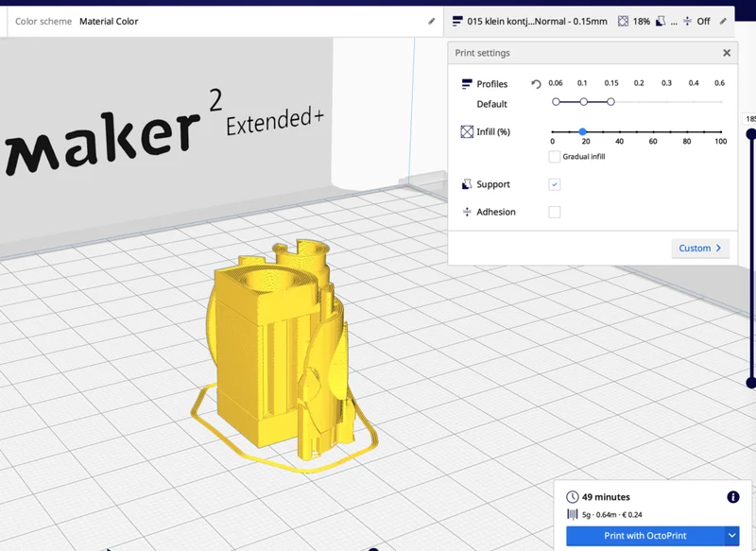Image resolution: width=756 pixels, height=551 pixels.
Task: Expand Print with OctoPrint dropdown arrow
Action: point(731,536)
